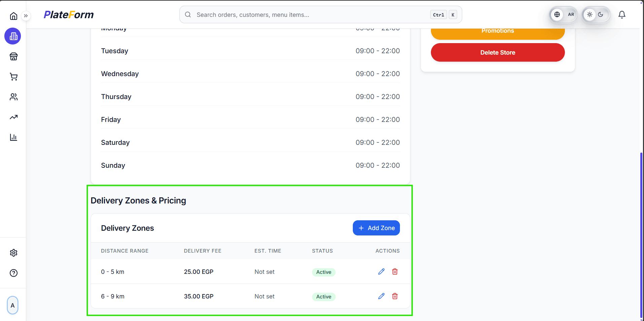644x321 pixels.
Task: Open the storefront icon in sidebar
Action: (13, 56)
